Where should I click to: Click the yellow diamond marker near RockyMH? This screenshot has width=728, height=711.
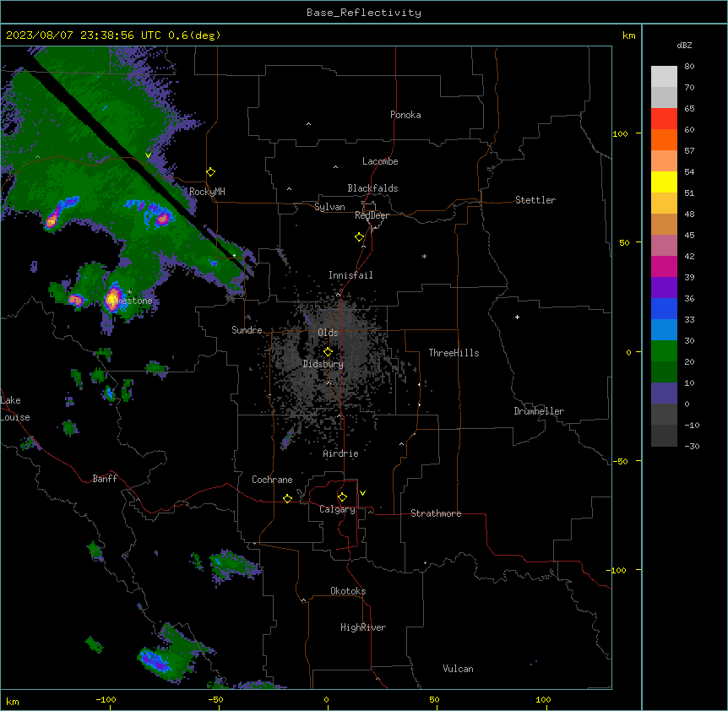[211, 172]
